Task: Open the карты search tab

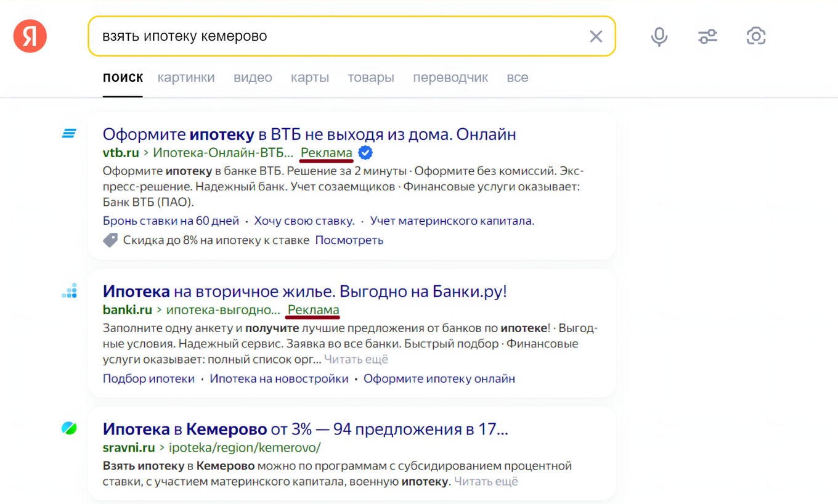Action: click(310, 77)
